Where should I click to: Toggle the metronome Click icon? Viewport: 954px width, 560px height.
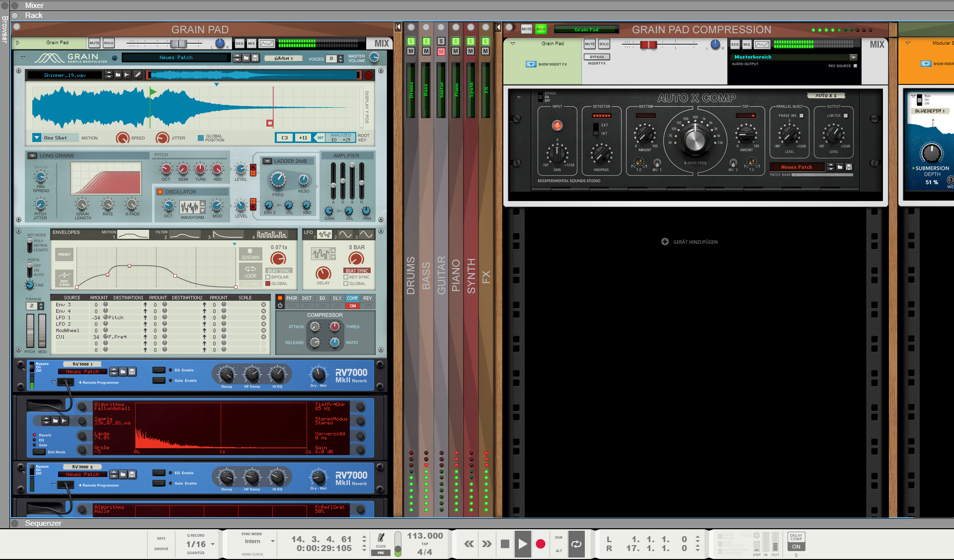(381, 538)
